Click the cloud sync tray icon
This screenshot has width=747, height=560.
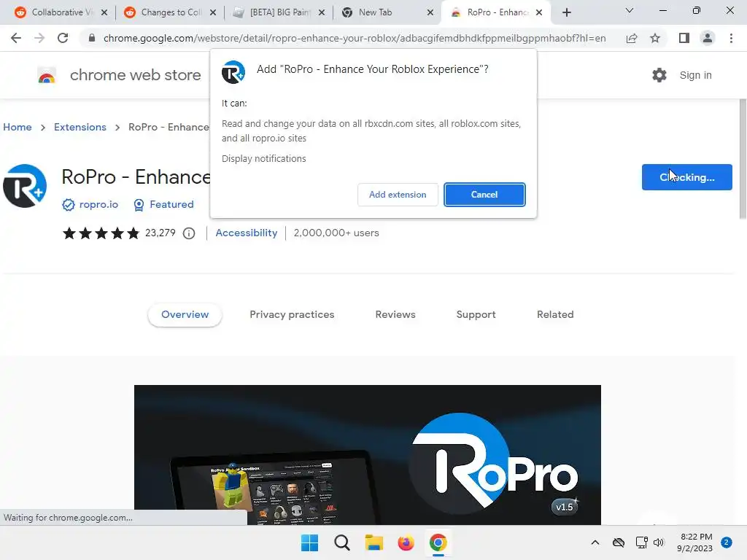pyautogui.click(x=619, y=542)
